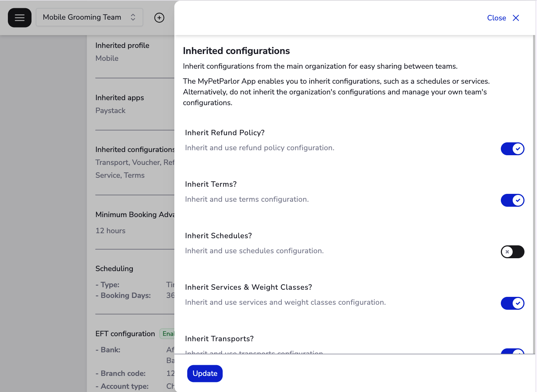Click the Close link

[x=496, y=18]
